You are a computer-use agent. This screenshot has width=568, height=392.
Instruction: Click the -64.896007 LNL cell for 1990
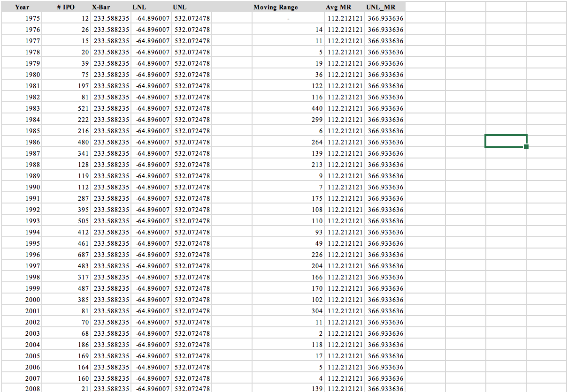(x=153, y=187)
